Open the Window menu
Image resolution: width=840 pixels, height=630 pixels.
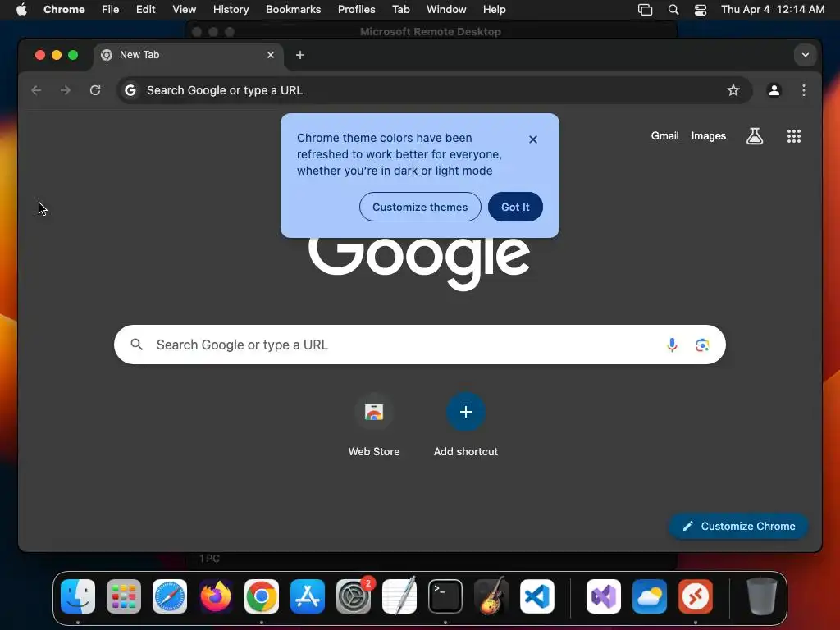[446, 10]
